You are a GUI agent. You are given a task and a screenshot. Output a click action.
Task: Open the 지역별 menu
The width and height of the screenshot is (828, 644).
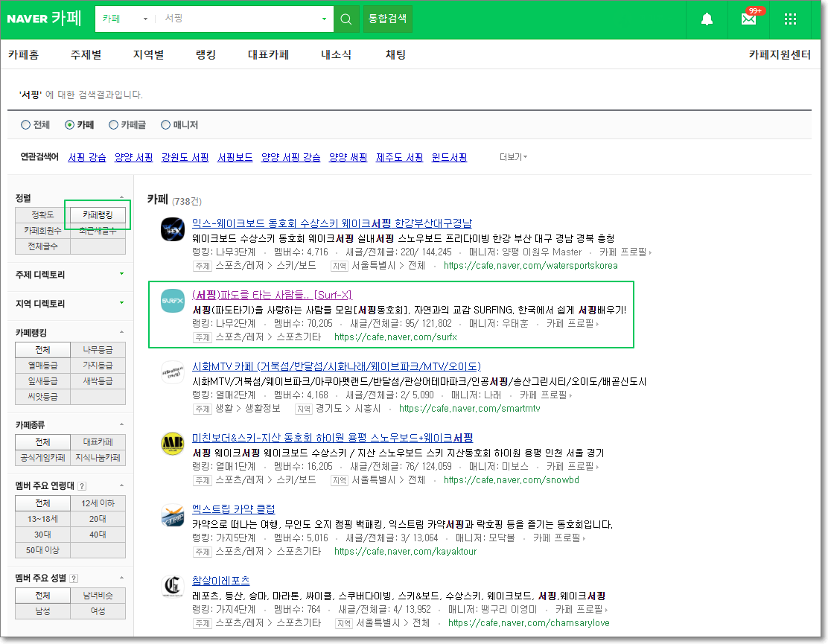pos(148,54)
